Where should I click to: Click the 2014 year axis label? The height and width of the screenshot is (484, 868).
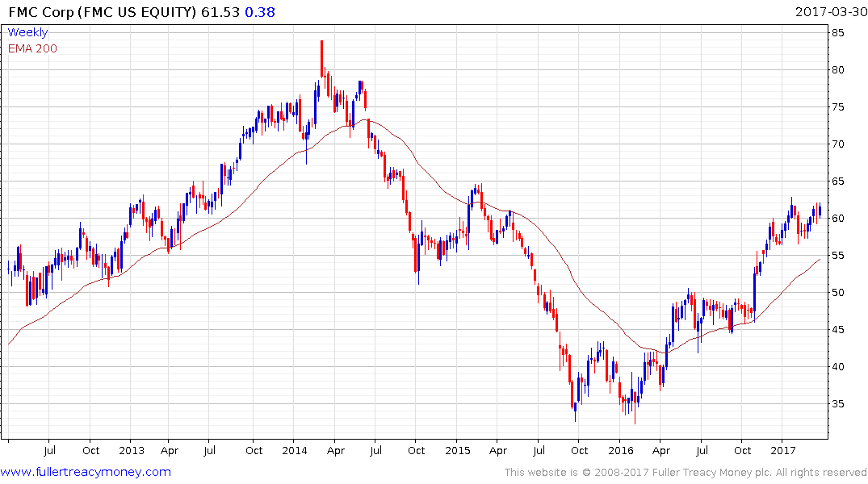point(295,450)
